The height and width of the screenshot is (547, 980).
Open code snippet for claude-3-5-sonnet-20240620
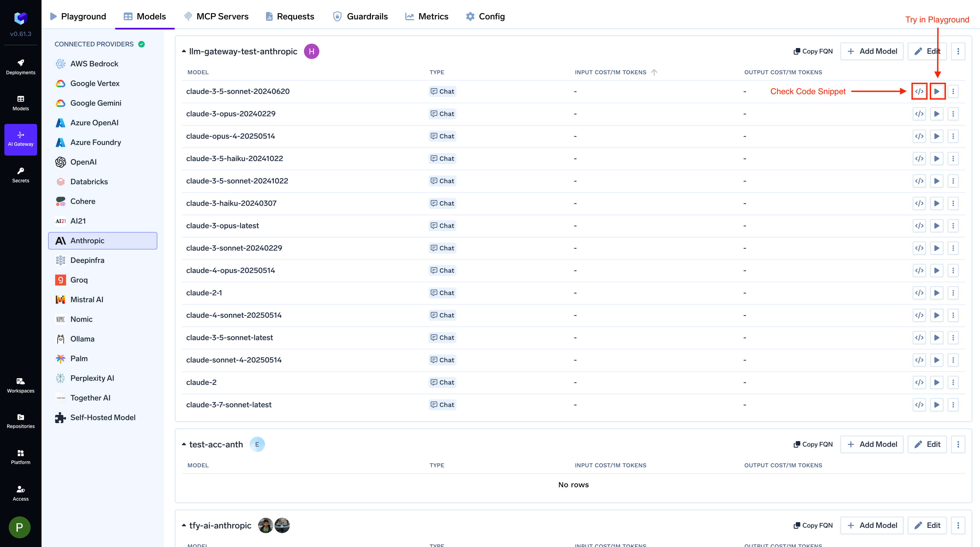[x=919, y=91]
